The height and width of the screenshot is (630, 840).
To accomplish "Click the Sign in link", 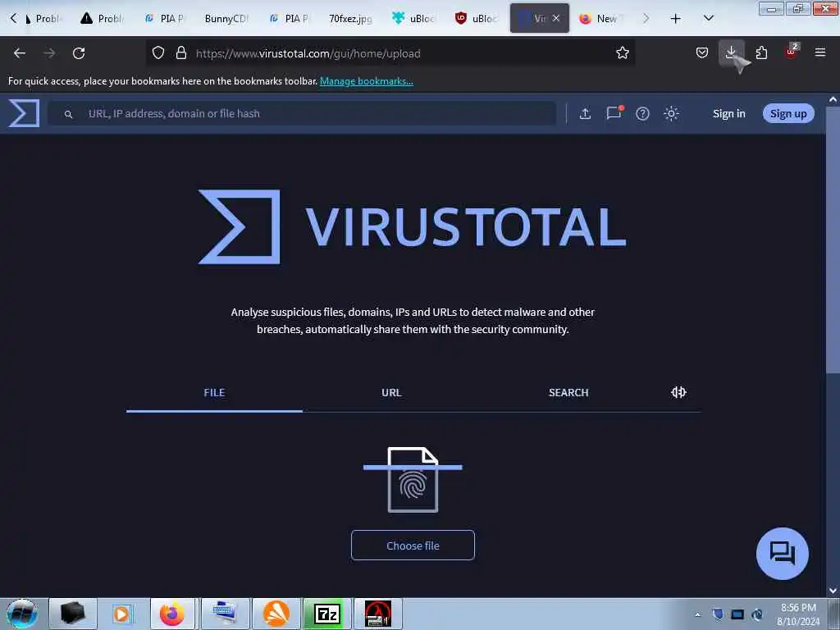I will click(x=728, y=113).
